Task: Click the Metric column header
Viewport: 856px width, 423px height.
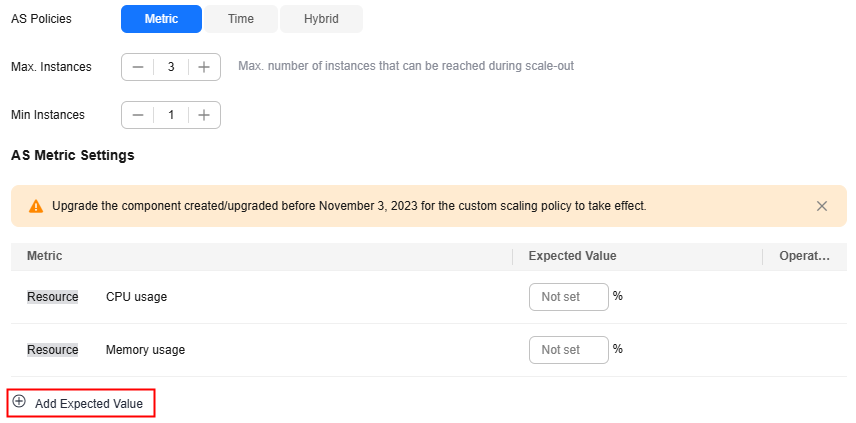Action: point(44,256)
